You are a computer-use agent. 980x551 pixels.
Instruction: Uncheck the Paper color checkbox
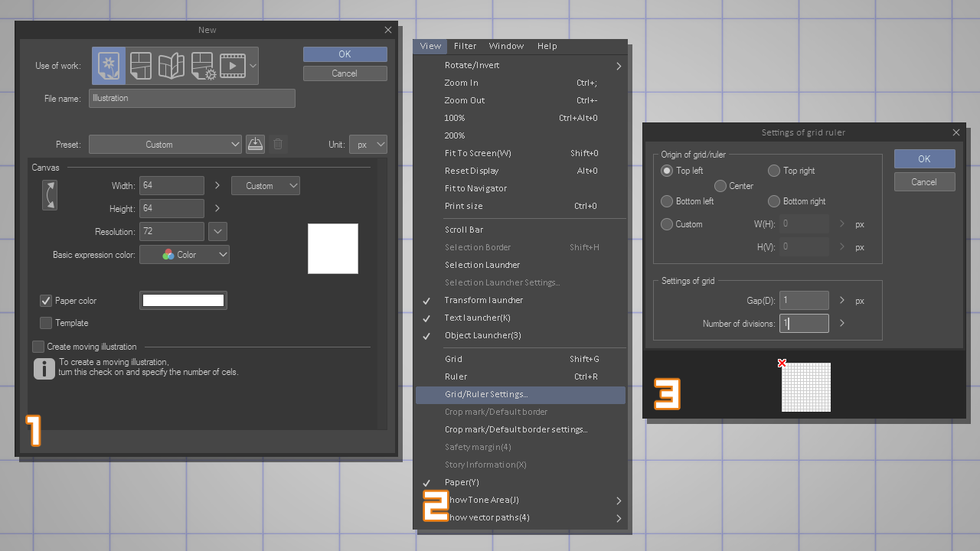[46, 301]
